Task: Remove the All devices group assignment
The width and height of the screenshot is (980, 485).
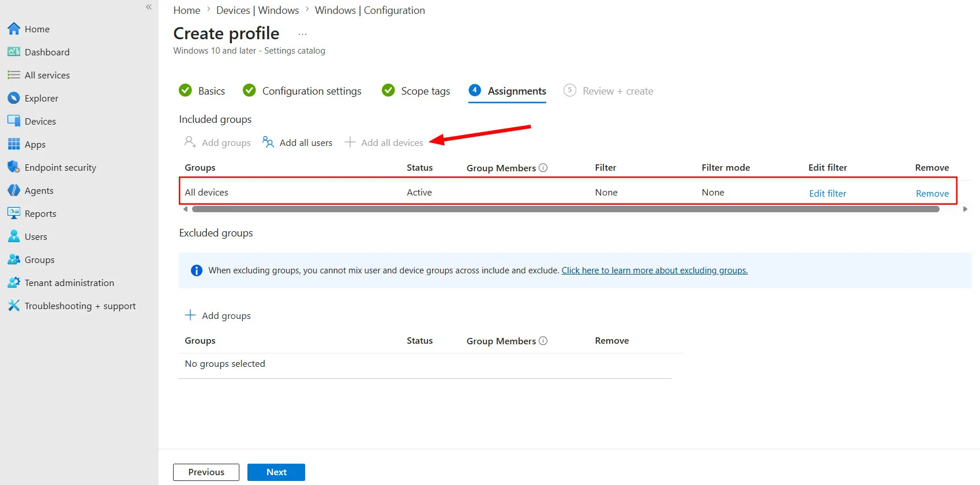Action: tap(932, 193)
